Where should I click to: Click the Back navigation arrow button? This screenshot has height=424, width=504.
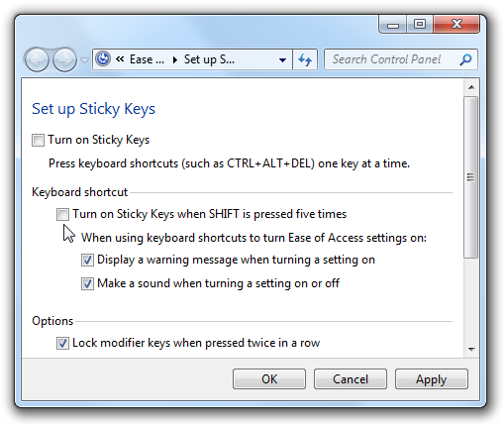point(37,59)
